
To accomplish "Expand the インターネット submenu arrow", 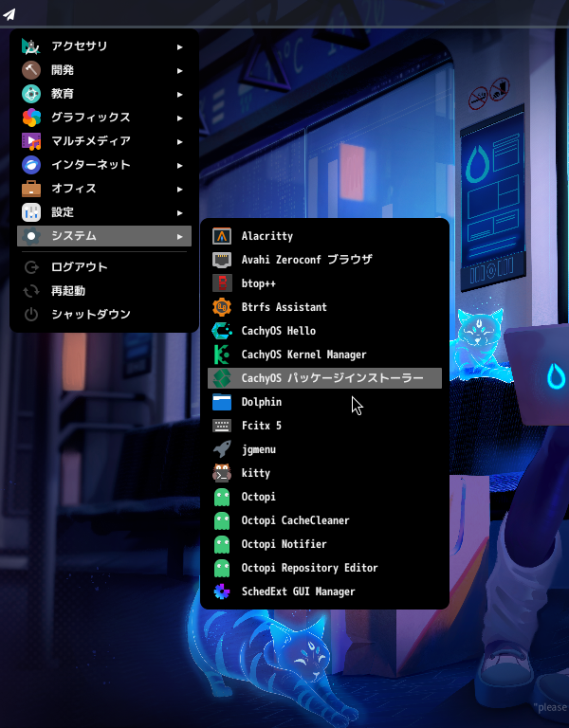I will (180, 165).
